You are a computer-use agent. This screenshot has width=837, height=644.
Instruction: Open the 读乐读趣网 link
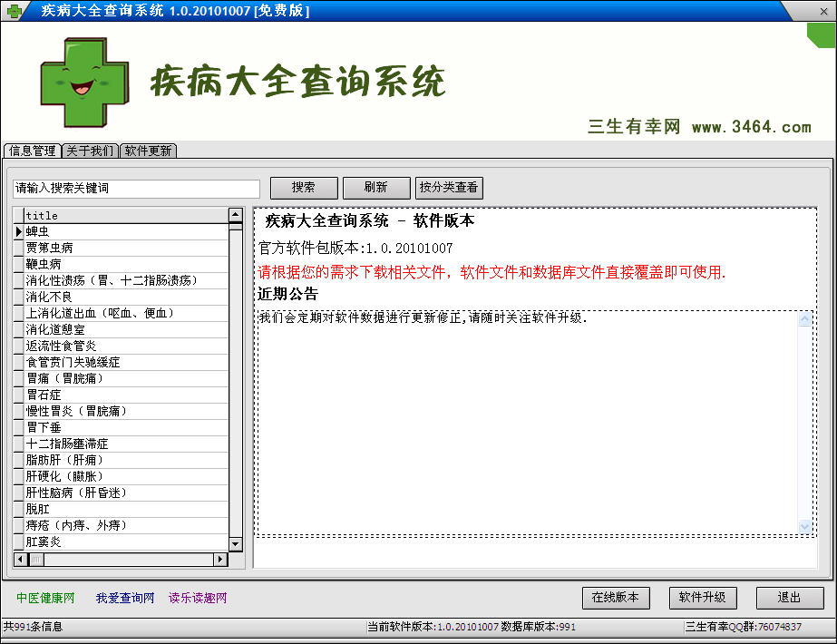(198, 598)
